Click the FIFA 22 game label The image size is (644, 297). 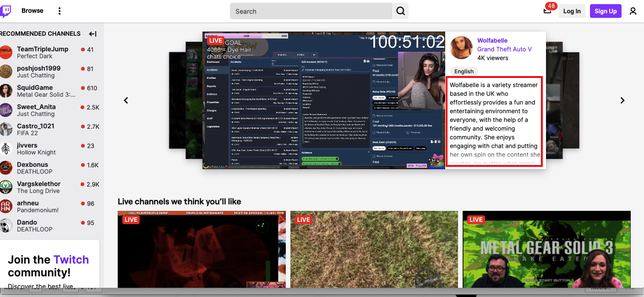point(28,133)
